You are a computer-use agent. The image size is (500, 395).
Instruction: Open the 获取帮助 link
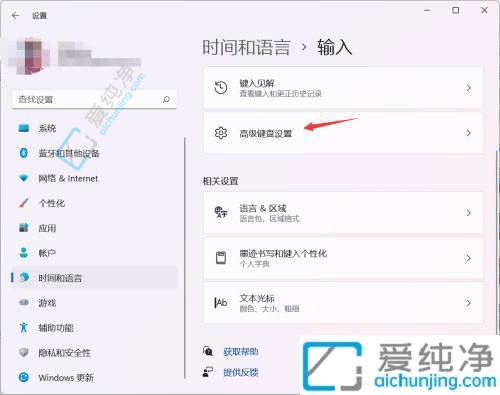(x=241, y=351)
